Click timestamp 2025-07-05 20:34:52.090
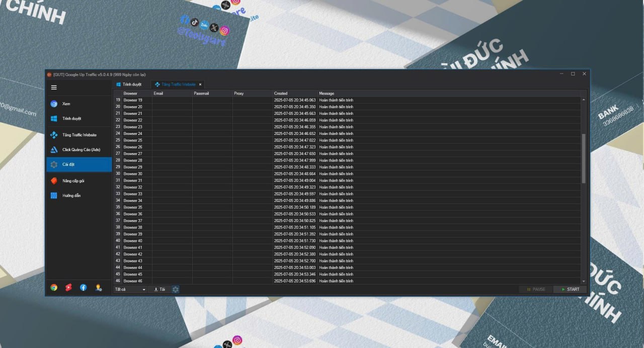Screen dimensions: 644x348 pyautogui.click(x=295, y=247)
